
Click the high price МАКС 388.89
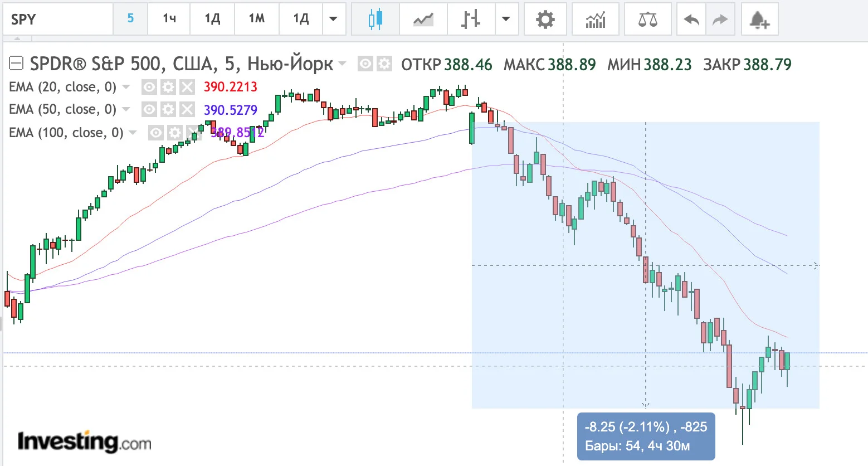550,65
